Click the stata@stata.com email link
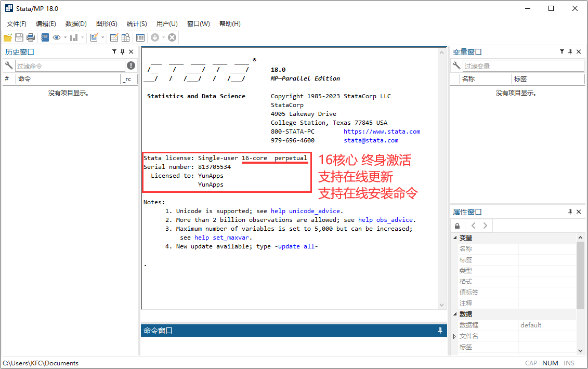588x369 pixels. coord(371,140)
